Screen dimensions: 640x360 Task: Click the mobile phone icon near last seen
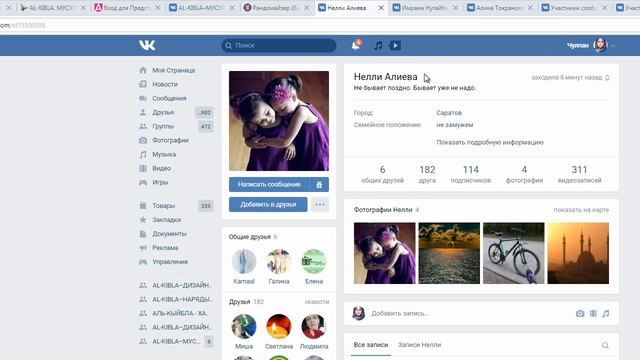(607, 78)
